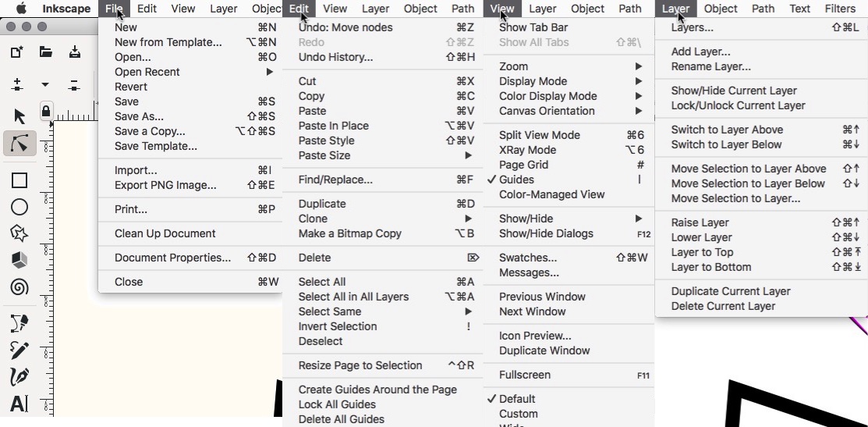Choose Clean Up Document

pos(190,233)
